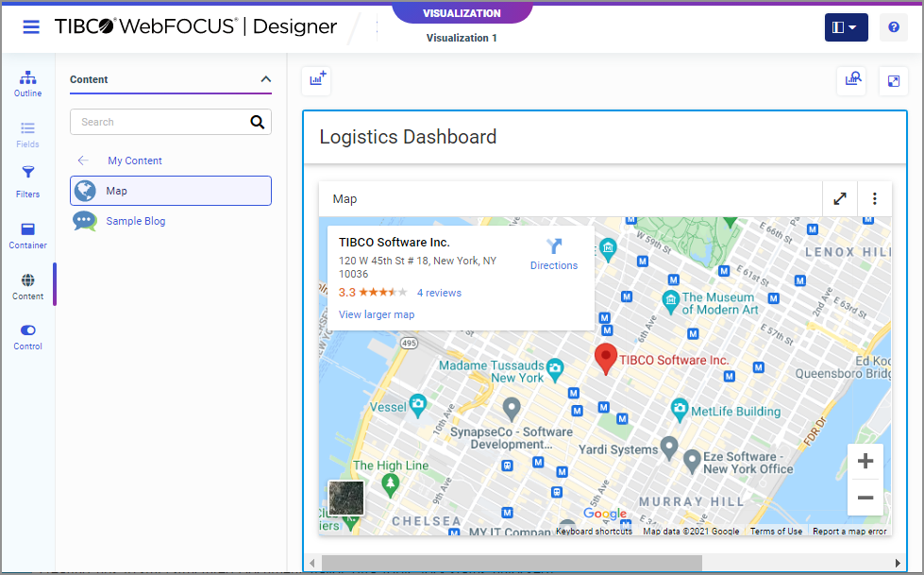Viewport: 924px width, 575px height.
Task: Click the Vessel camera marker
Action: [x=418, y=404]
